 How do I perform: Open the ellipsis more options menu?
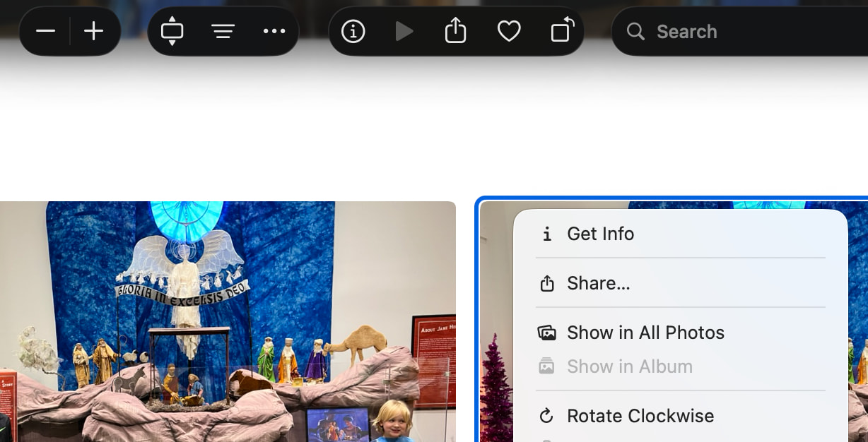point(274,32)
